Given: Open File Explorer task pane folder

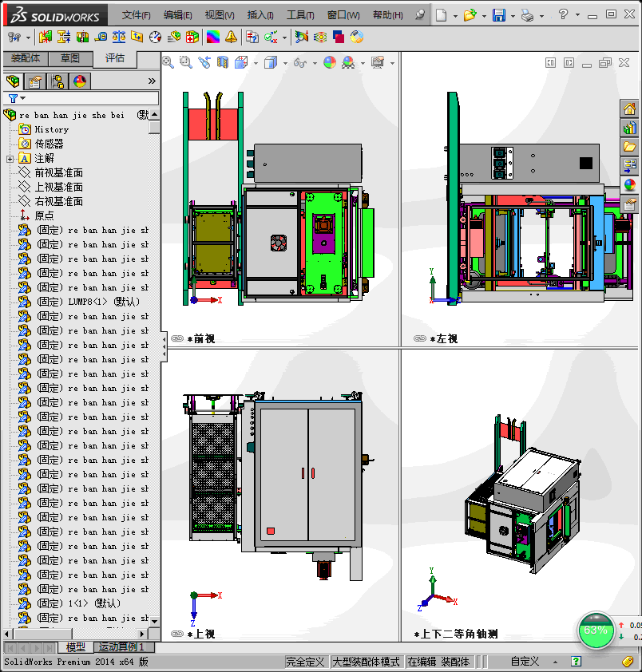Looking at the screenshot, I should click(629, 147).
